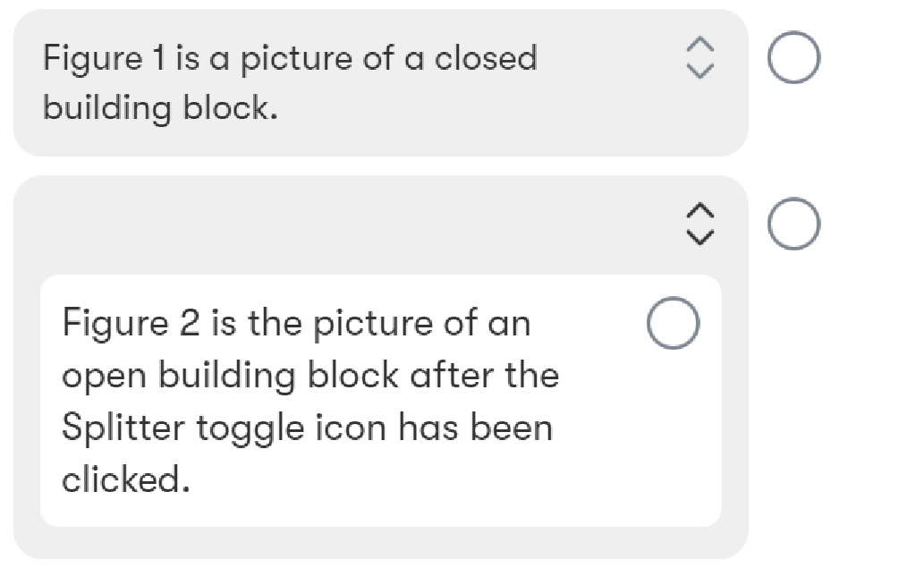Screen dimensions: 924x568
Task: Click up chevron of Figure 1 block splitter
Action: [x=700, y=45]
